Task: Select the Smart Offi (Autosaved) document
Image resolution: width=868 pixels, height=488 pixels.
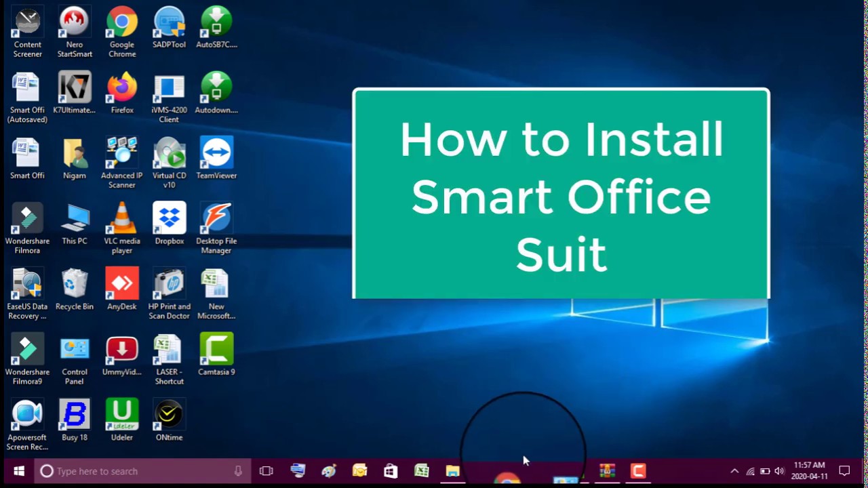Action: 28,97
